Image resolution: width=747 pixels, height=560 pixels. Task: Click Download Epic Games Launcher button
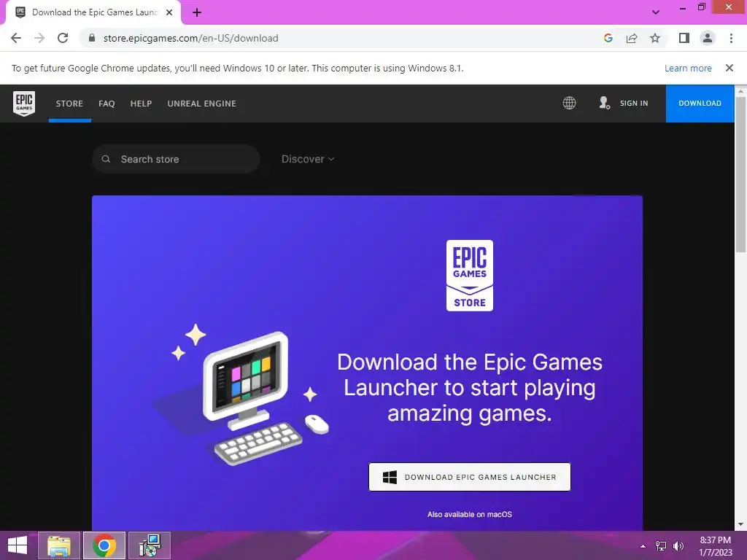(x=470, y=477)
